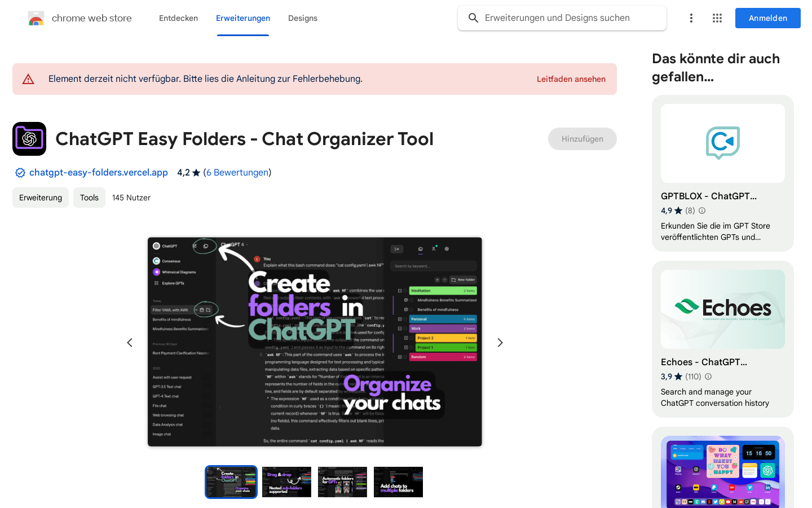
Task: Open the three-dot more options menu
Action: point(691,18)
